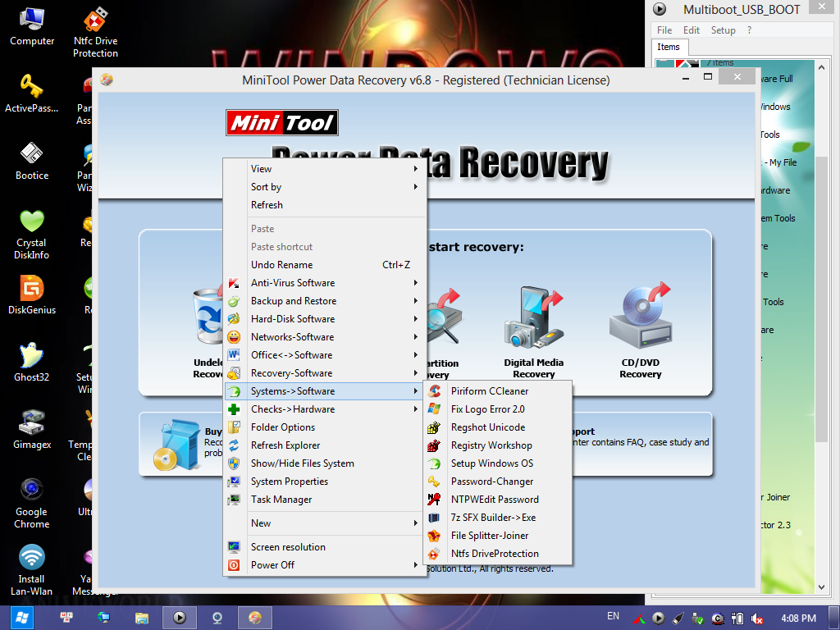This screenshot has width=840, height=630.
Task: Select Refresh Explorer menu entry
Action: (x=325, y=445)
